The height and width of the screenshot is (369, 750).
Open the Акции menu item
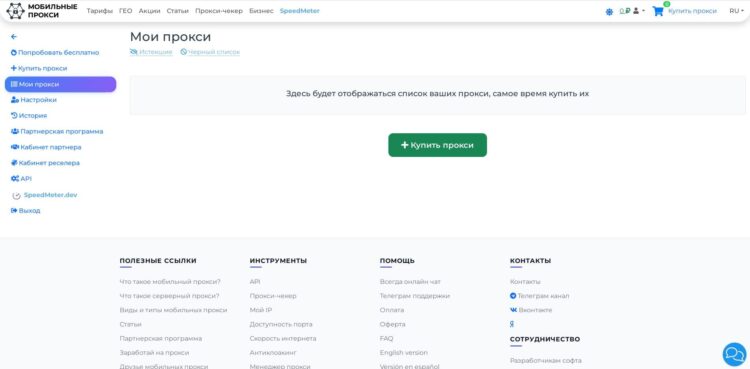click(x=149, y=11)
